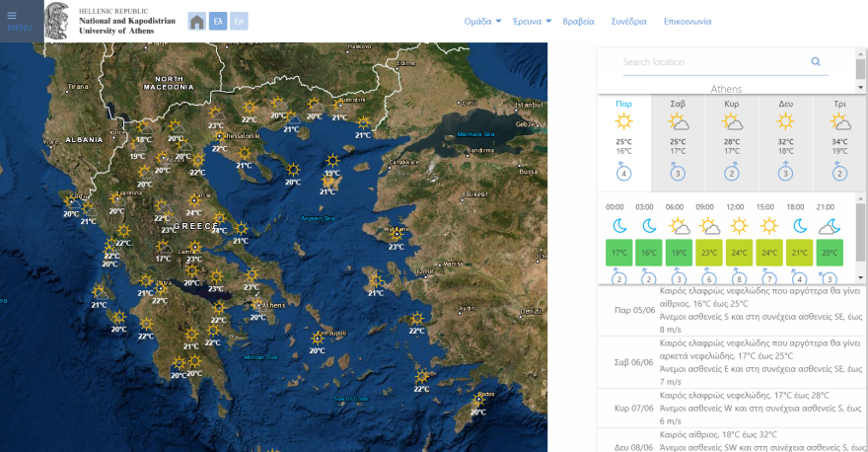Click the University of Athens logo

point(59,21)
